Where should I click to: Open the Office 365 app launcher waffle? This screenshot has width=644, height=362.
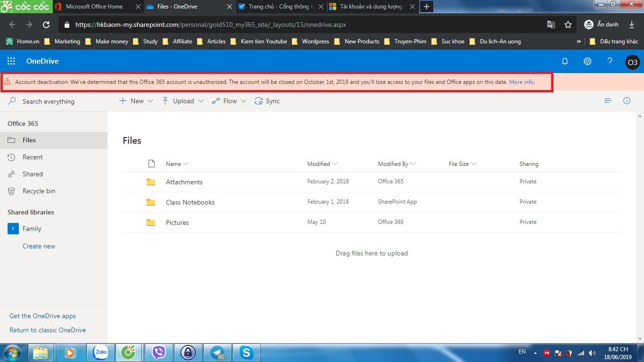11,61
